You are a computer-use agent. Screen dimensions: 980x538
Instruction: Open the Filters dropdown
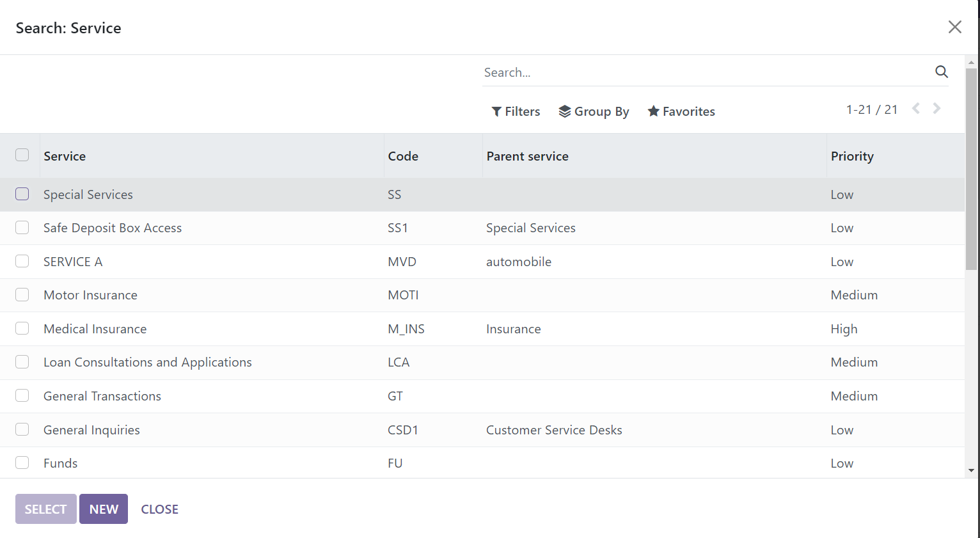point(516,111)
